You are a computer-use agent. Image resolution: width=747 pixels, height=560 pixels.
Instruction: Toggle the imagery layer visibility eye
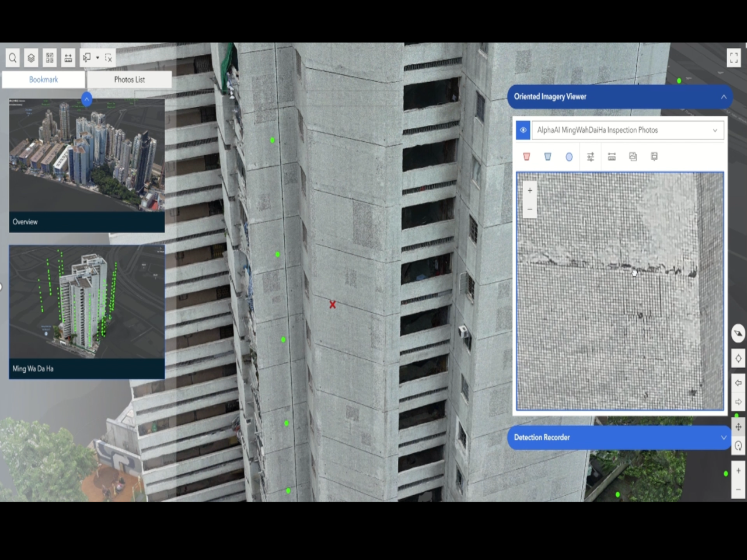pyautogui.click(x=523, y=130)
